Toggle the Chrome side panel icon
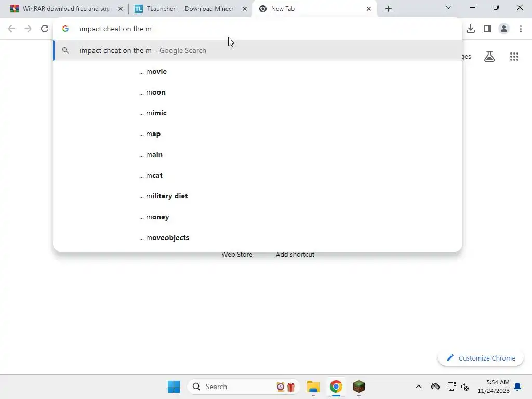532x399 pixels. (x=487, y=29)
